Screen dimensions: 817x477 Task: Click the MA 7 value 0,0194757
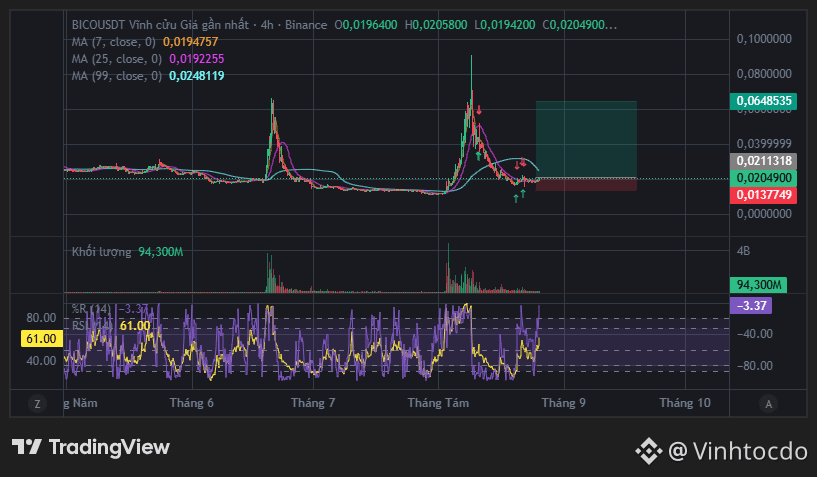click(x=191, y=42)
